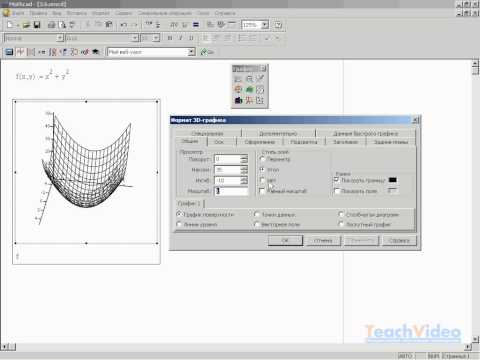
Task: Open the Matrix palette from the Math toolbar
Action: pyautogui.click(x=31, y=52)
